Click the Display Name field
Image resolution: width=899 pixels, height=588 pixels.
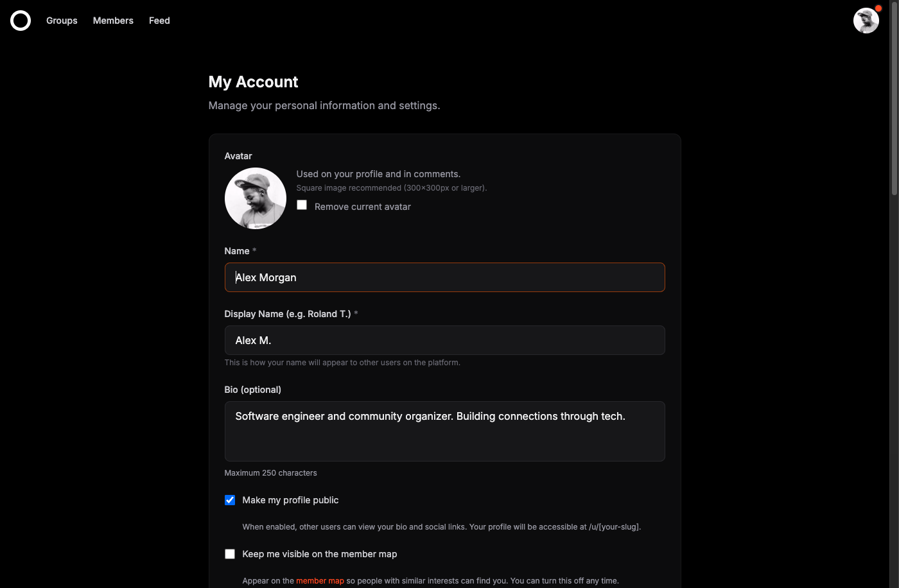point(444,340)
